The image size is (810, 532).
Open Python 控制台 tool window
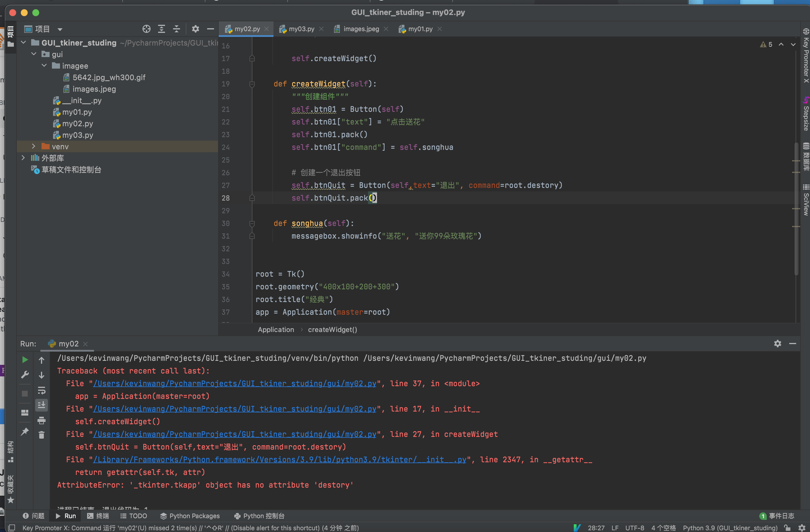[259, 516]
